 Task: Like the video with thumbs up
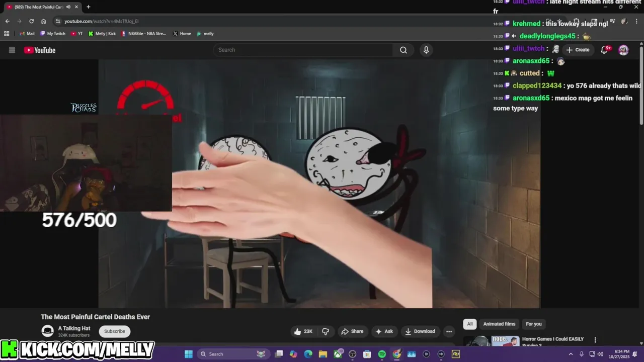(x=304, y=331)
